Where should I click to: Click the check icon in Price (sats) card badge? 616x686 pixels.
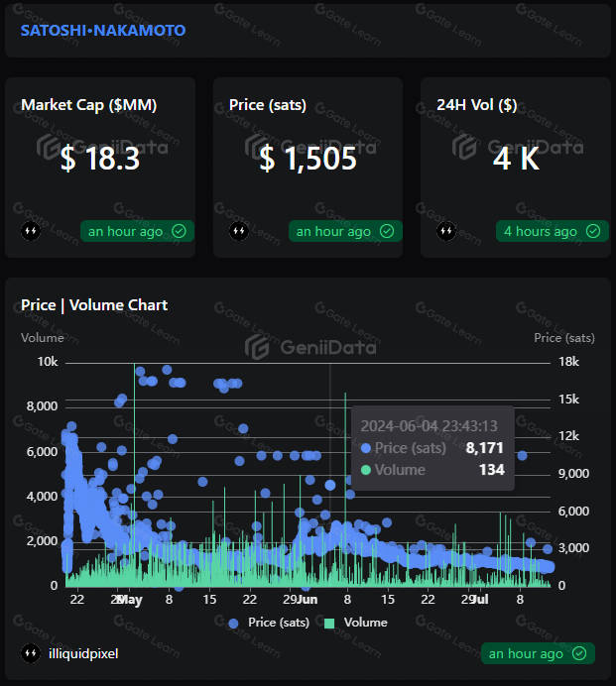387,231
